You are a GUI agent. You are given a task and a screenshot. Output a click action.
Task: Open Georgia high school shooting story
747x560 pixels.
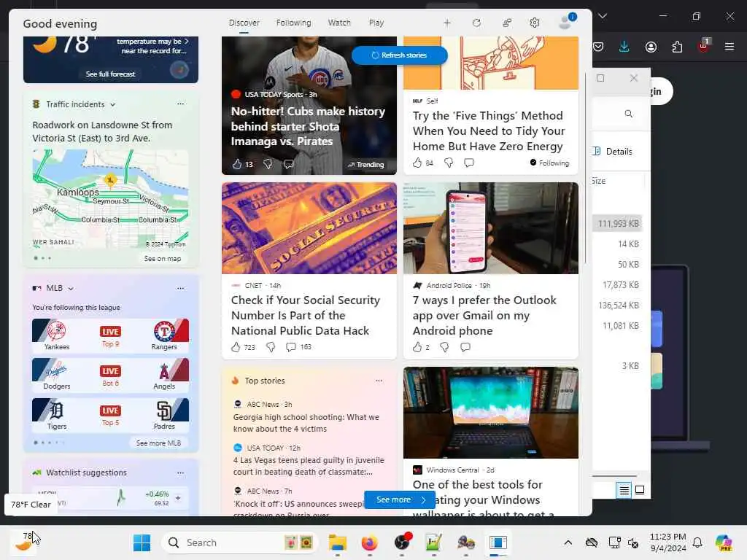click(306, 423)
